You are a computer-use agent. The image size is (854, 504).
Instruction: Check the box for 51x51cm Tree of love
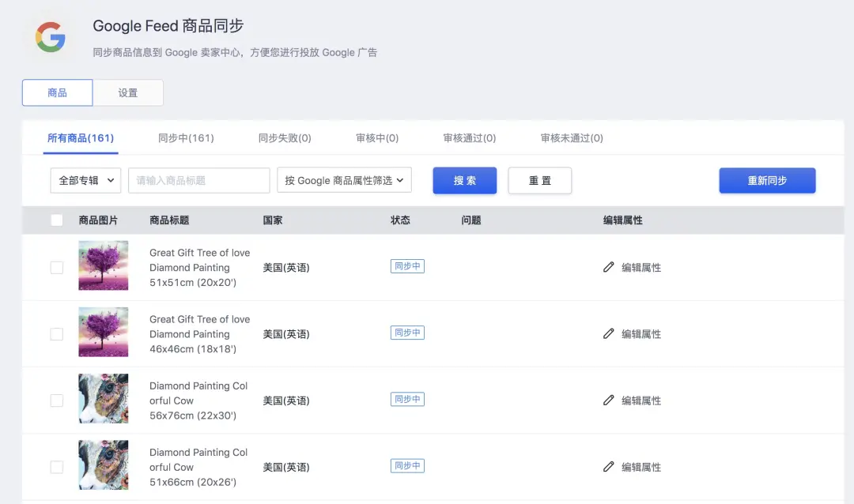point(57,268)
